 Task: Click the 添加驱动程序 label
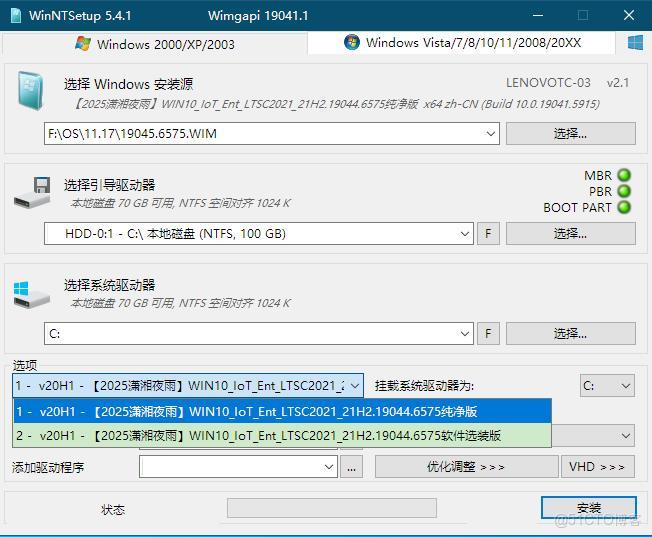click(x=48, y=468)
